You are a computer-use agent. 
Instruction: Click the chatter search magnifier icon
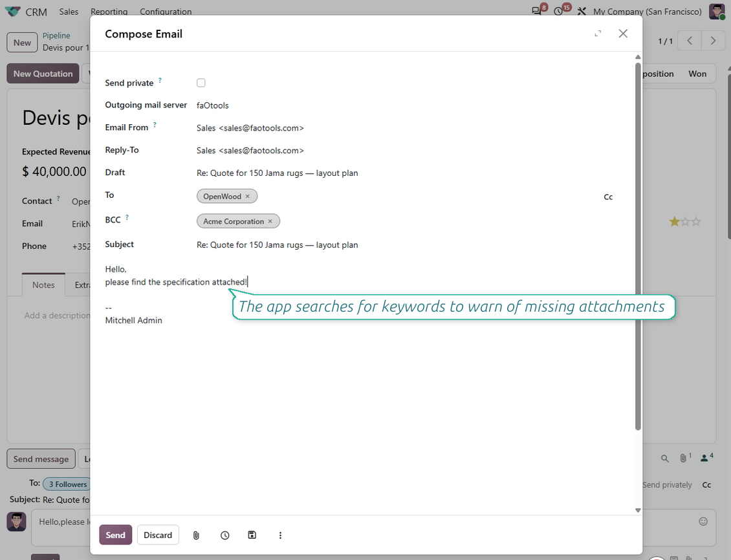(665, 459)
